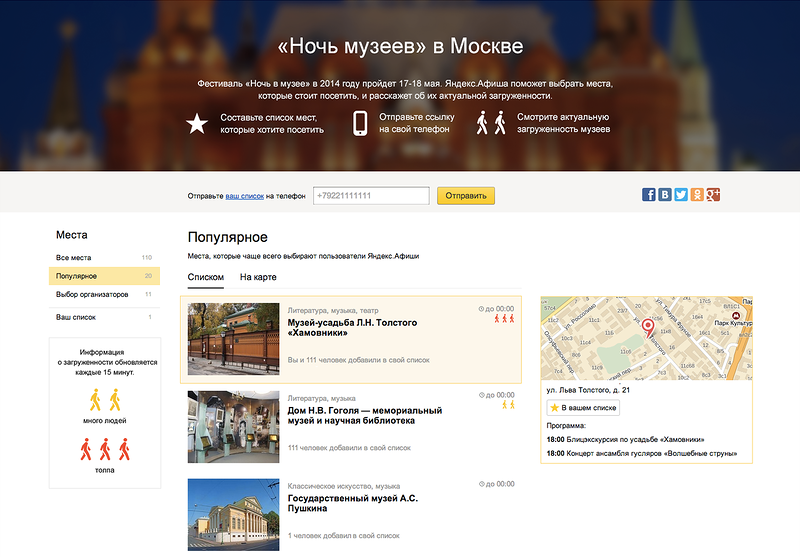The image size is (800, 557).
Task: Click the crowd indicator for the Gogol house
Action: click(508, 404)
